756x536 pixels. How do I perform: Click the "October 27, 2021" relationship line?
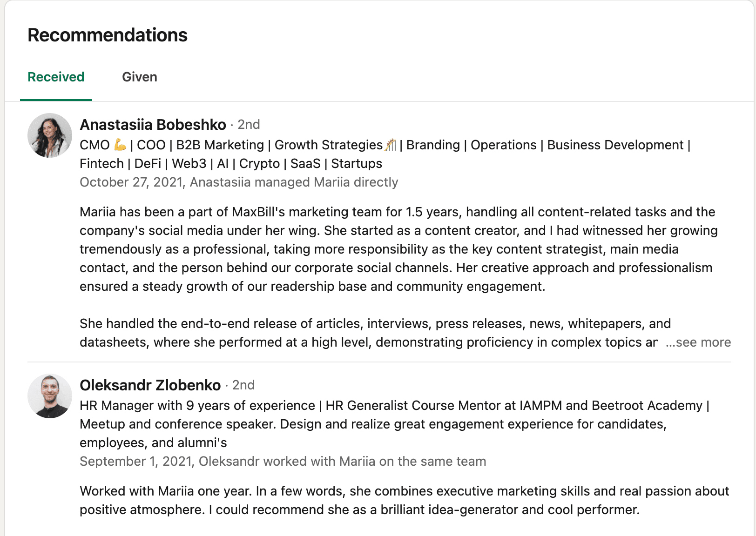click(238, 182)
